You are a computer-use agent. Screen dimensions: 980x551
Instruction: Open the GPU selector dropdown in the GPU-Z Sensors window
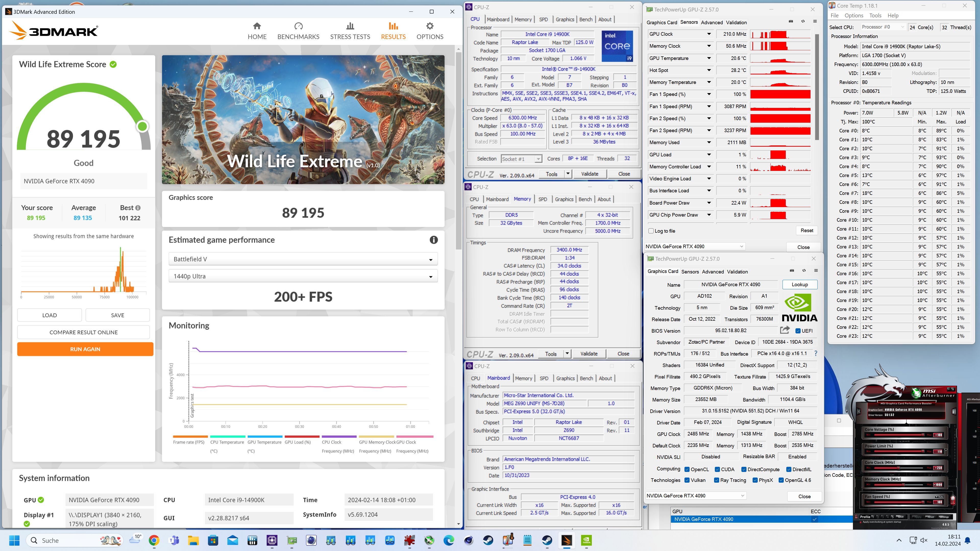[695, 246]
